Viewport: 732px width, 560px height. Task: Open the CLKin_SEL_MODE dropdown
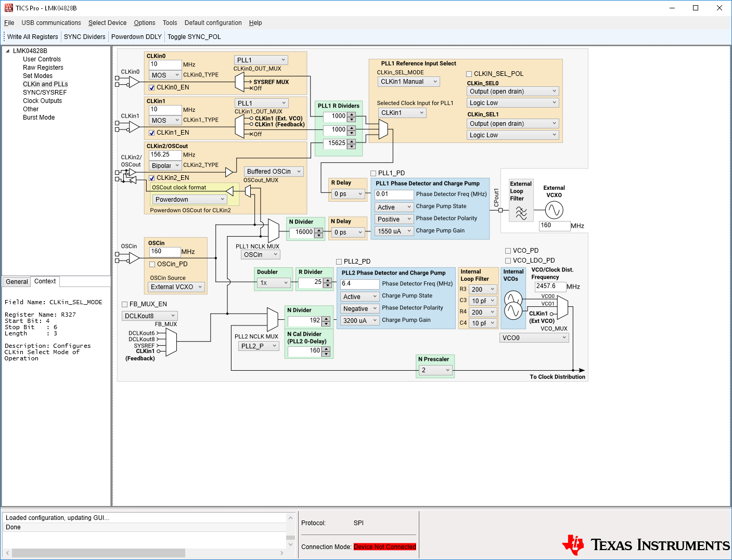[x=409, y=82]
